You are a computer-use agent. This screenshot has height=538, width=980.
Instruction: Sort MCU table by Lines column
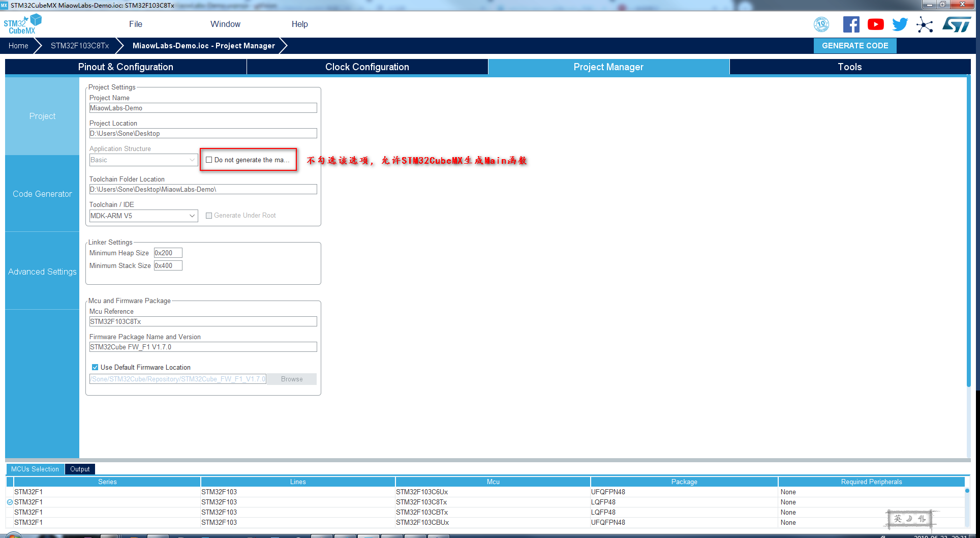(x=298, y=482)
